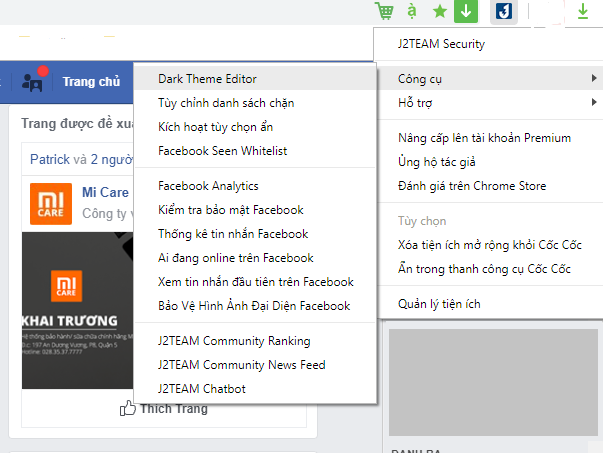The width and height of the screenshot is (603, 453).
Task: Select Tùy chỉnh danh sách chặn
Action: [x=255, y=103]
